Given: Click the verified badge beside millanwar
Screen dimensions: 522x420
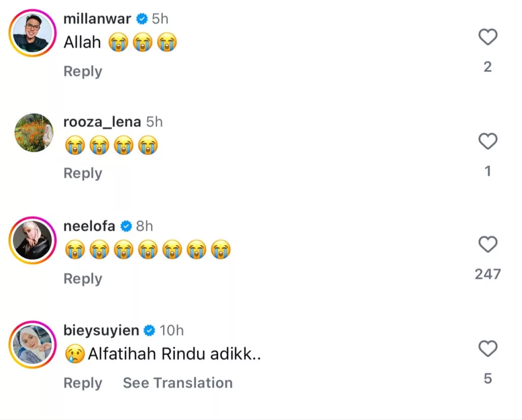Looking at the screenshot, I should point(142,19).
